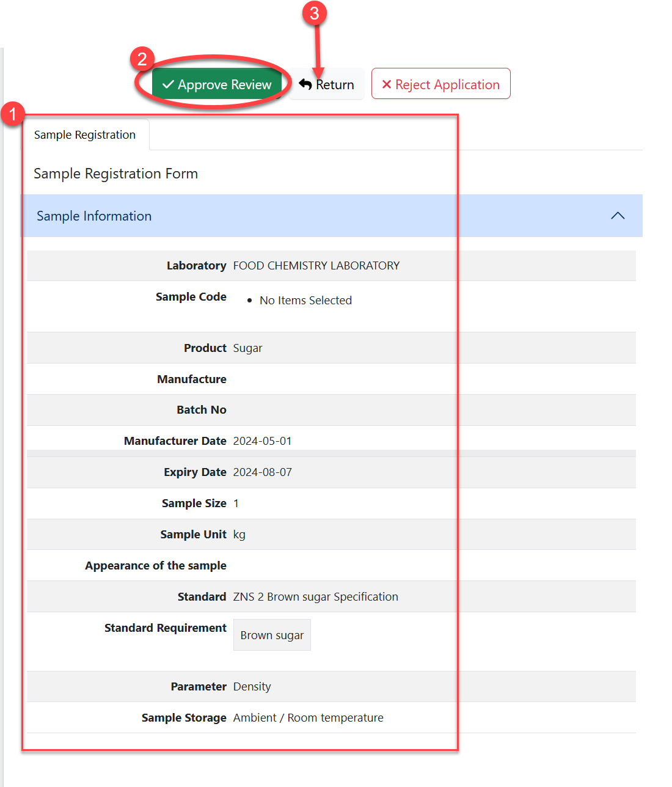This screenshot has height=787, width=672.
Task: Click the No Items Selected sample code entry
Action: pos(305,301)
